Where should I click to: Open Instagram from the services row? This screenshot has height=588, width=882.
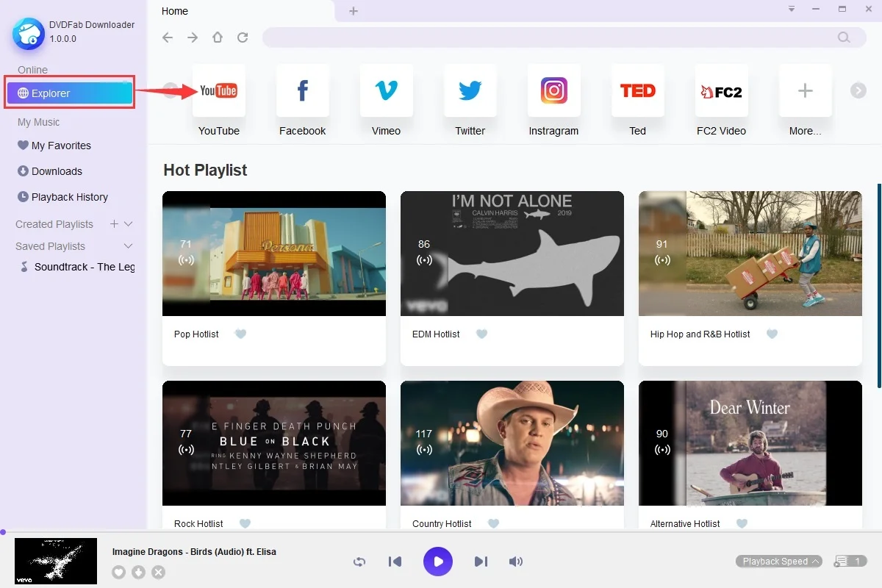click(x=553, y=90)
